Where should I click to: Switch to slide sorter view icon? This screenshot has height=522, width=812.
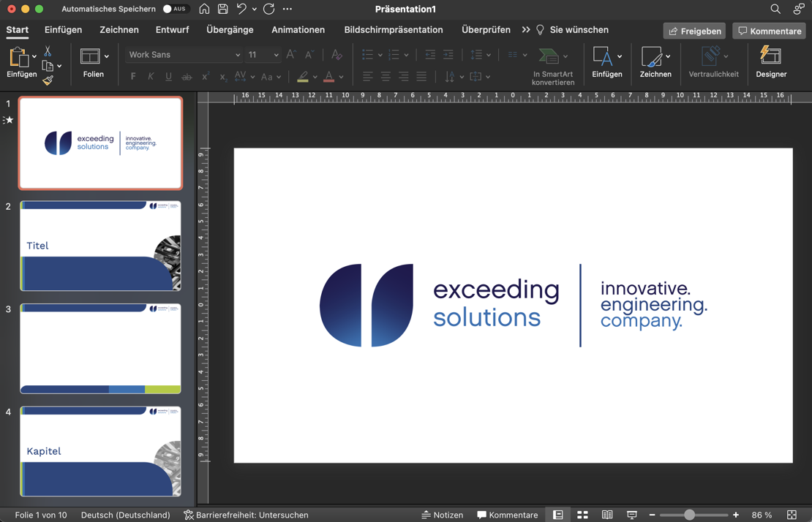(582, 515)
